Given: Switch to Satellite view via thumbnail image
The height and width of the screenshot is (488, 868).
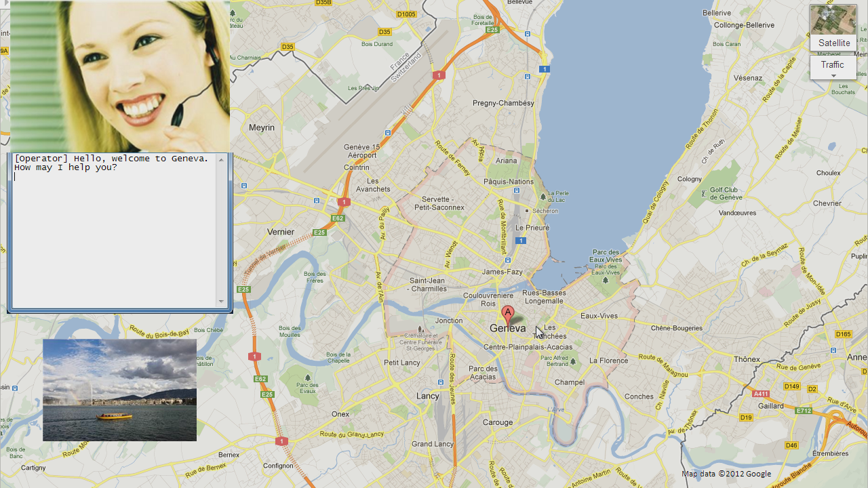Looking at the screenshot, I should coord(833,20).
